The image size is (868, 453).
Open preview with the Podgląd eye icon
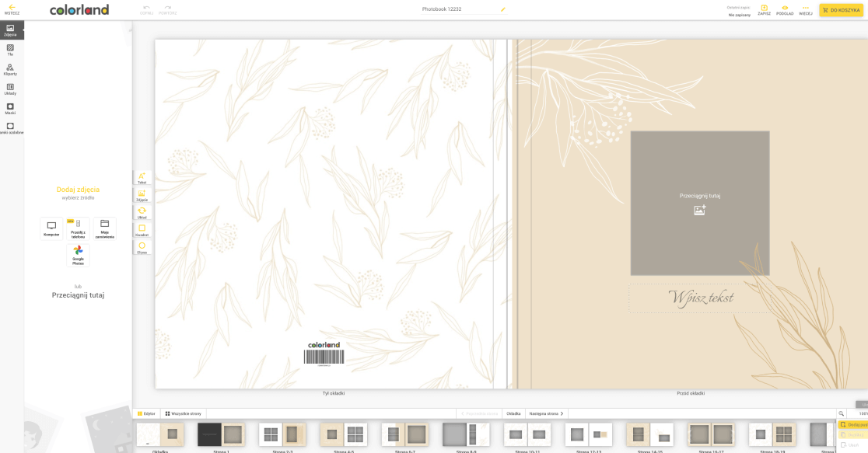coord(785,10)
